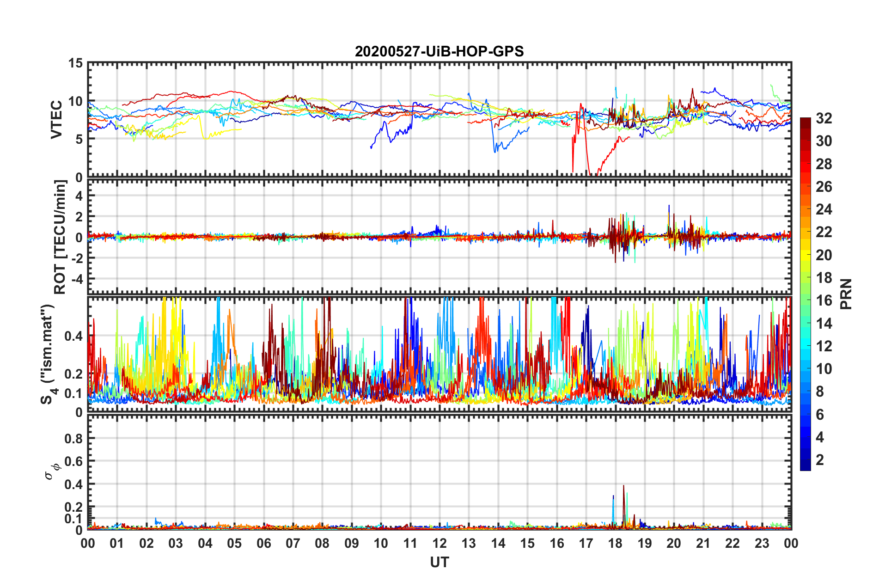Select the VTEC y-axis label

click(x=56, y=119)
